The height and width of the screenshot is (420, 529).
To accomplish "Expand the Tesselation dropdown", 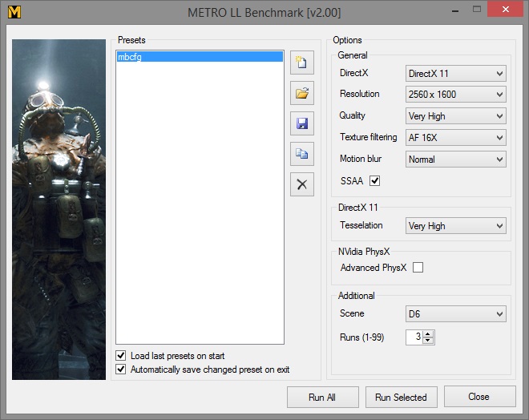I will pyautogui.click(x=456, y=226).
